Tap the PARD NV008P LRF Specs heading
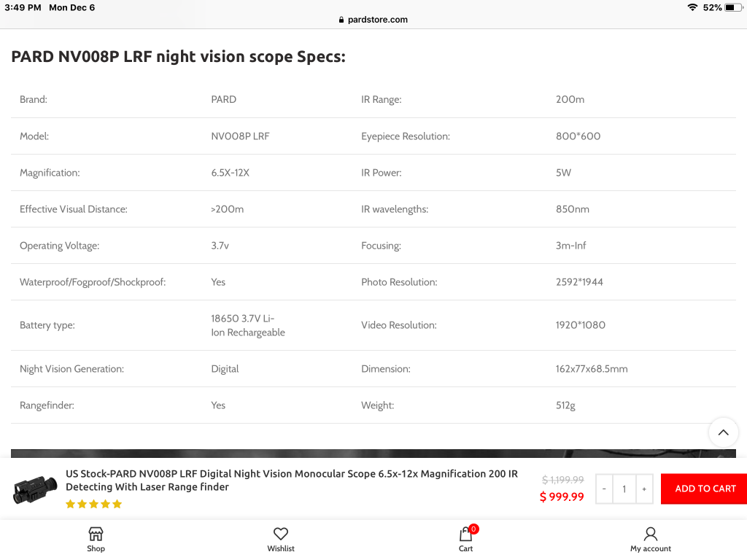747x560 pixels. 178,57
